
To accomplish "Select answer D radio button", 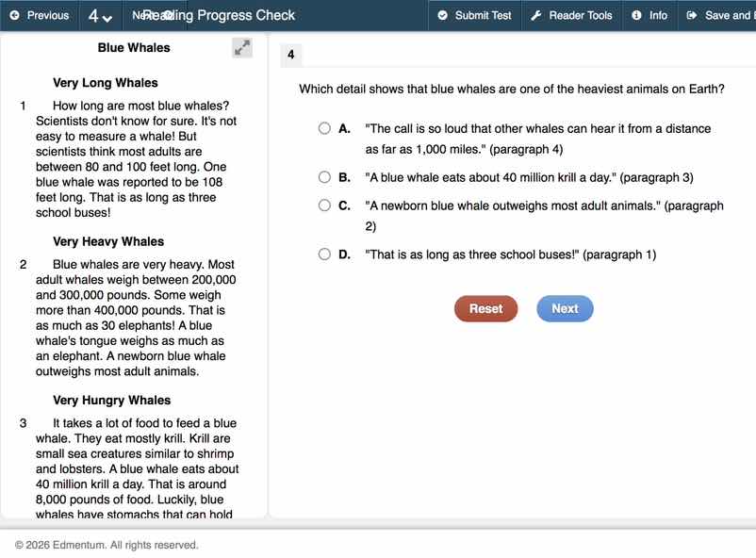I will click(324, 254).
